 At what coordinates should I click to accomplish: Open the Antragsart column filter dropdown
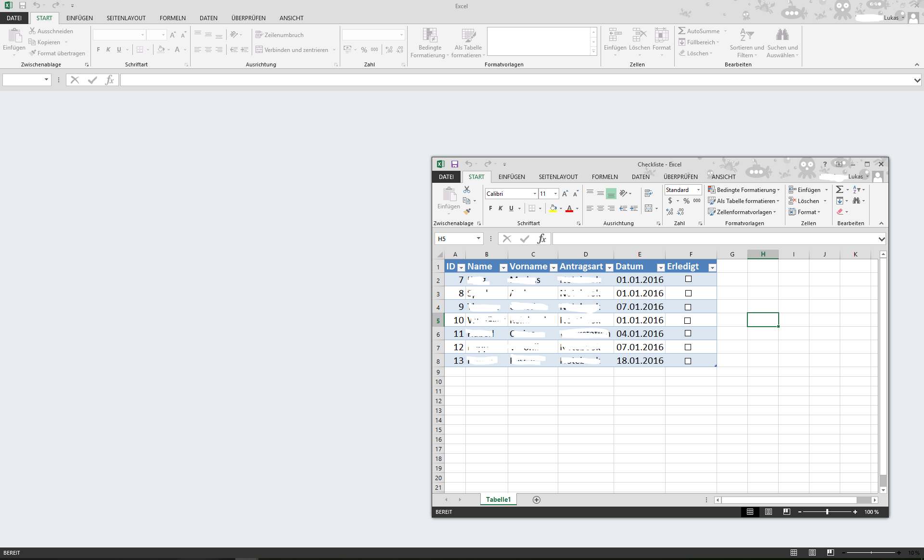point(609,267)
